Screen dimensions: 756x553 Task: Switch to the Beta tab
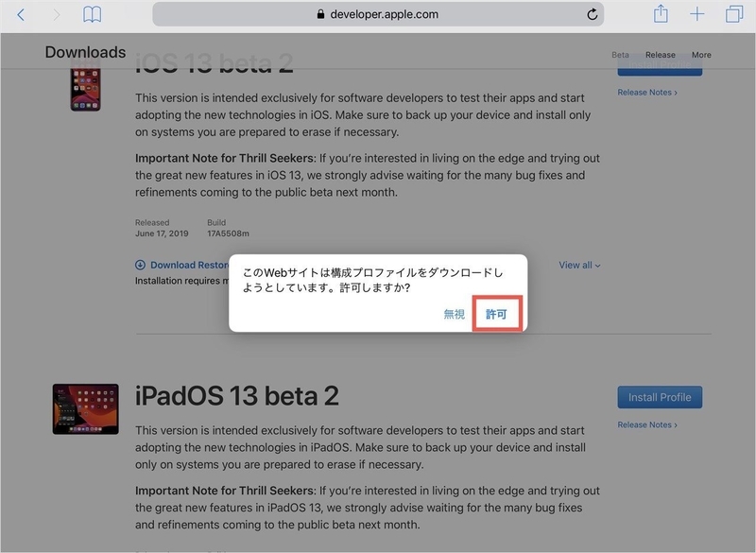[620, 55]
